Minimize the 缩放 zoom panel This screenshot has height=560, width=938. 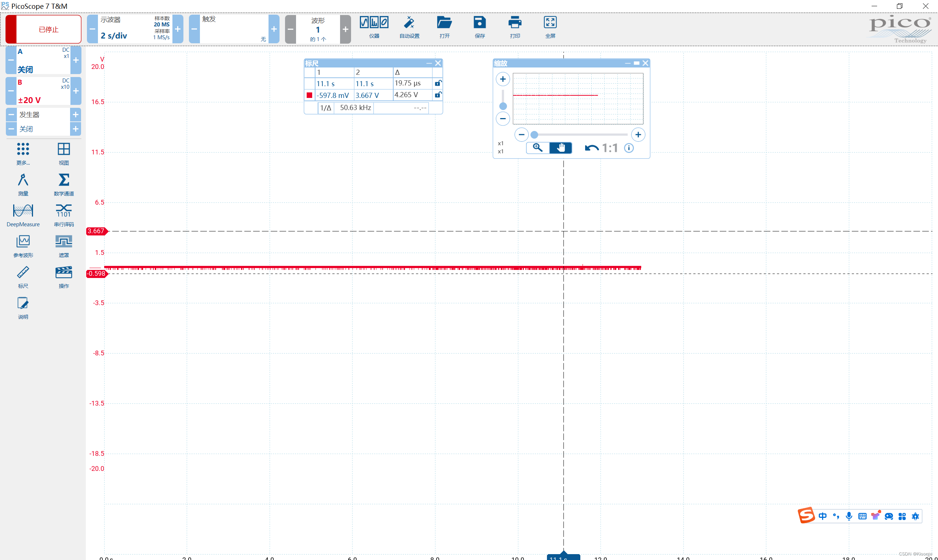(627, 63)
